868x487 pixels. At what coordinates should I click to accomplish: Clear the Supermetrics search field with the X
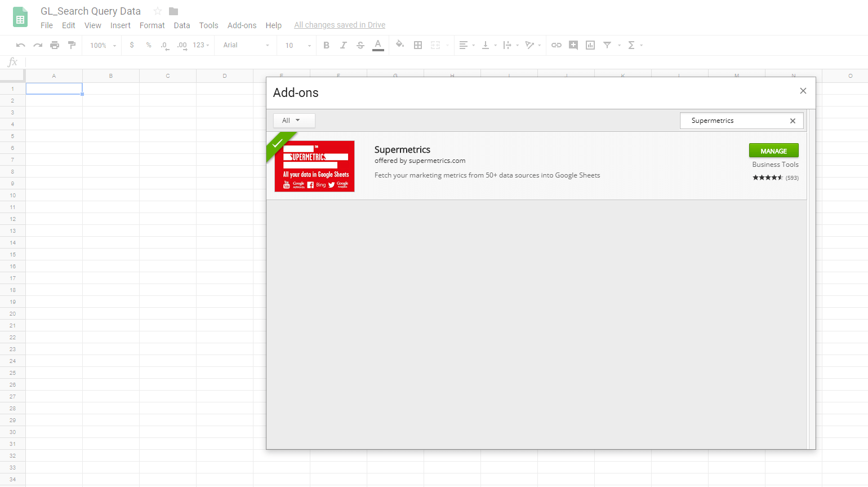click(x=793, y=120)
